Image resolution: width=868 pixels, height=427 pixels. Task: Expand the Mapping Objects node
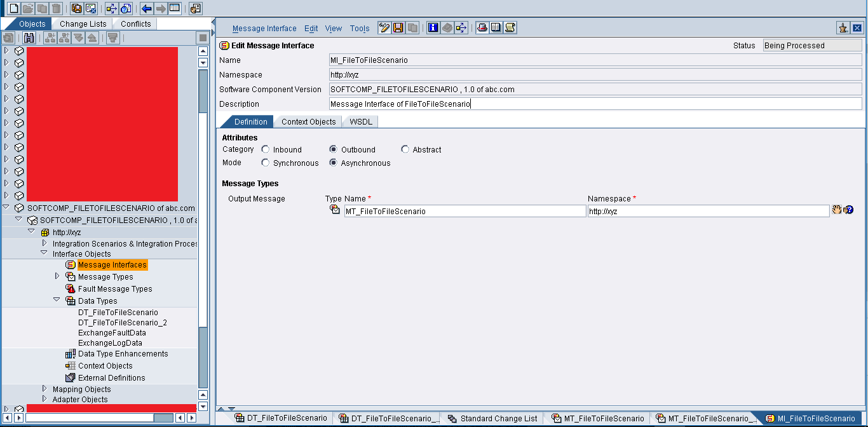click(x=44, y=389)
